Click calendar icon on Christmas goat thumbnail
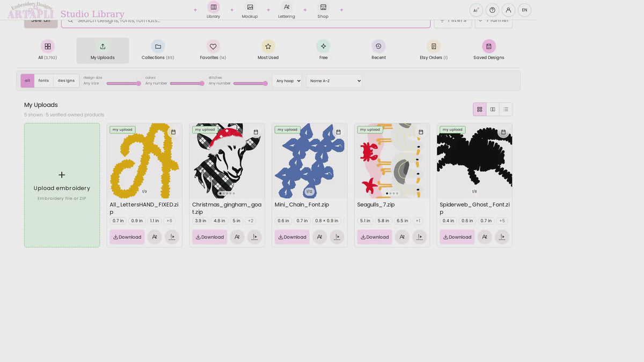This screenshot has height=362, width=644. tap(256, 132)
